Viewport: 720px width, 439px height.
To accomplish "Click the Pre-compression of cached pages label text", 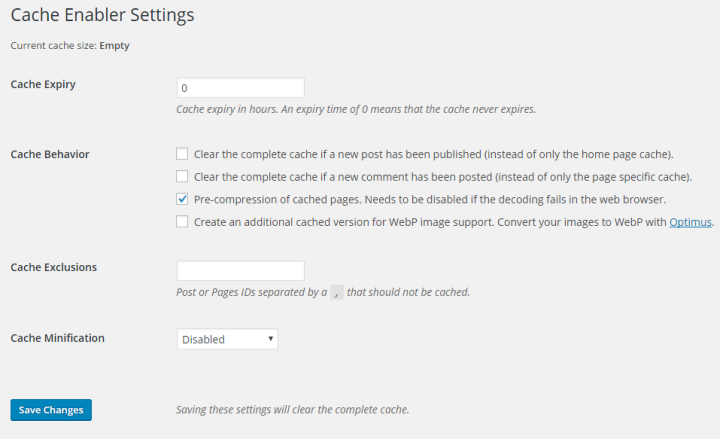I will pyautogui.click(x=430, y=199).
